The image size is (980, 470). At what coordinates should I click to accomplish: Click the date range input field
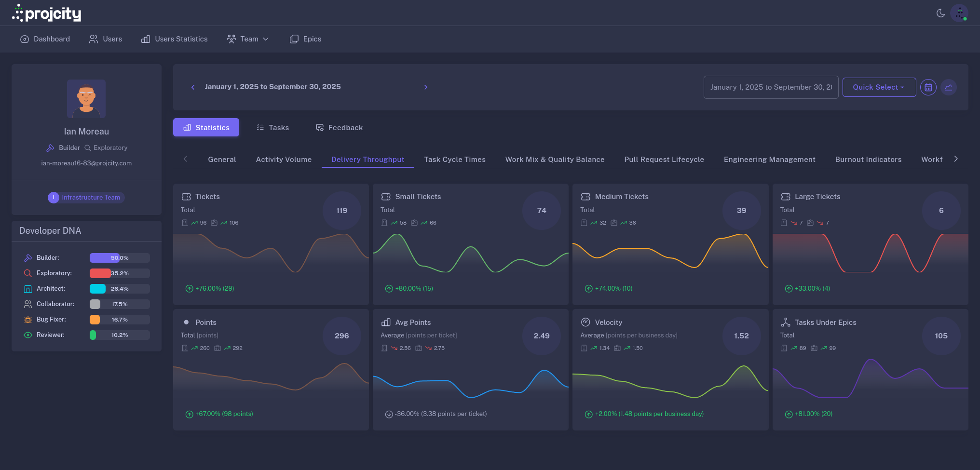[770, 87]
